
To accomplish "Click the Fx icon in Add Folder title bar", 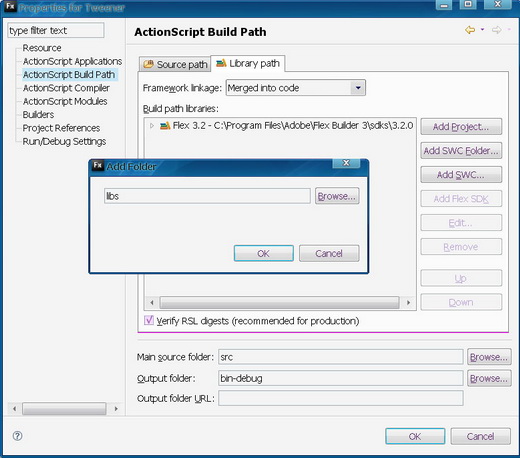I will point(98,165).
